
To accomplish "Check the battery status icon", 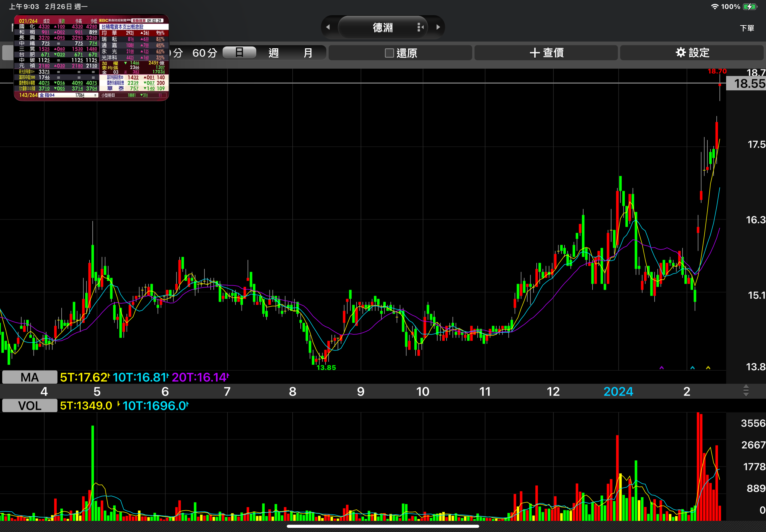I will click(750, 7).
